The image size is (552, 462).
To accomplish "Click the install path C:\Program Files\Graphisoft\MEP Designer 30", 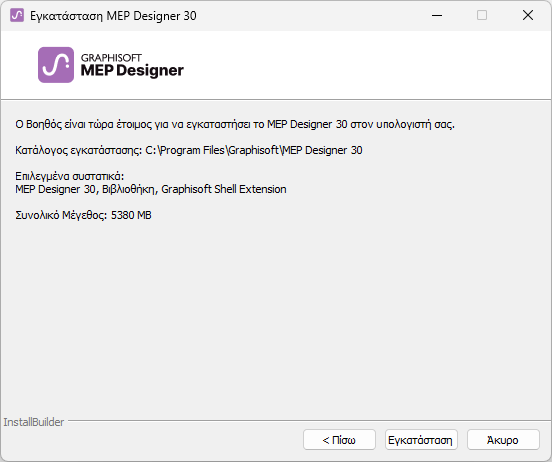I will (x=254, y=150).
